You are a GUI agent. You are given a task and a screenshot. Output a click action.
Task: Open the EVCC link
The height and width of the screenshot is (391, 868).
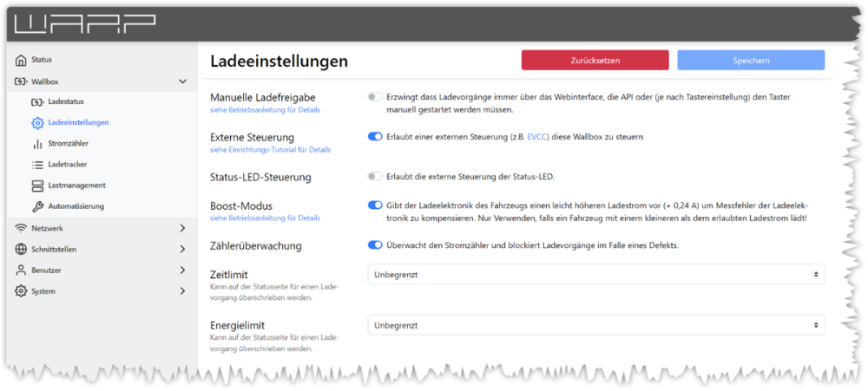point(538,137)
